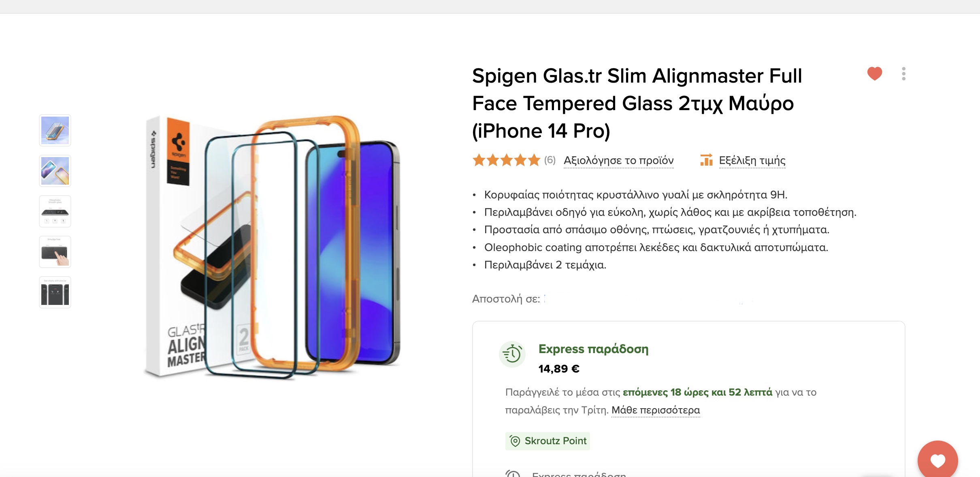Select the second thumbnail with two phones
Screen dimensions: 980x477
pos(55,171)
